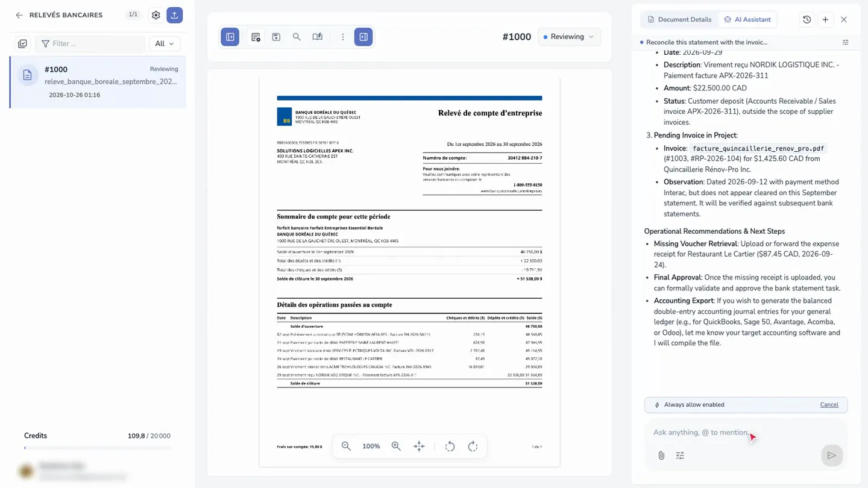
Task: Open the Reviewing status dropdown
Action: [x=569, y=37]
